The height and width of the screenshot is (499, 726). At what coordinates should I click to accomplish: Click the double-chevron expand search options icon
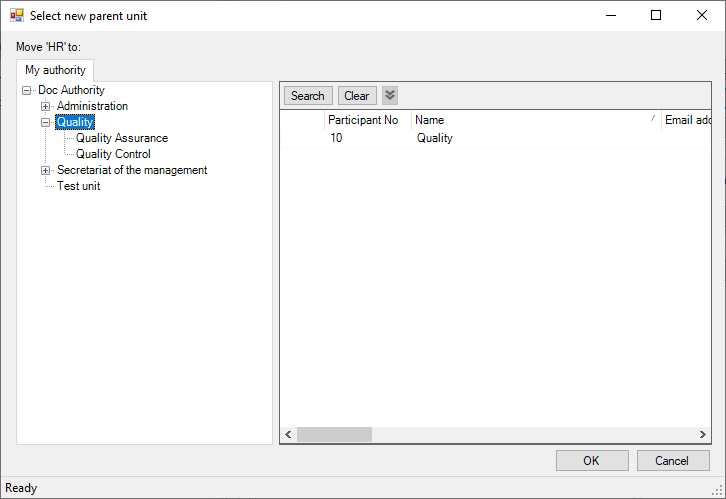[390, 96]
